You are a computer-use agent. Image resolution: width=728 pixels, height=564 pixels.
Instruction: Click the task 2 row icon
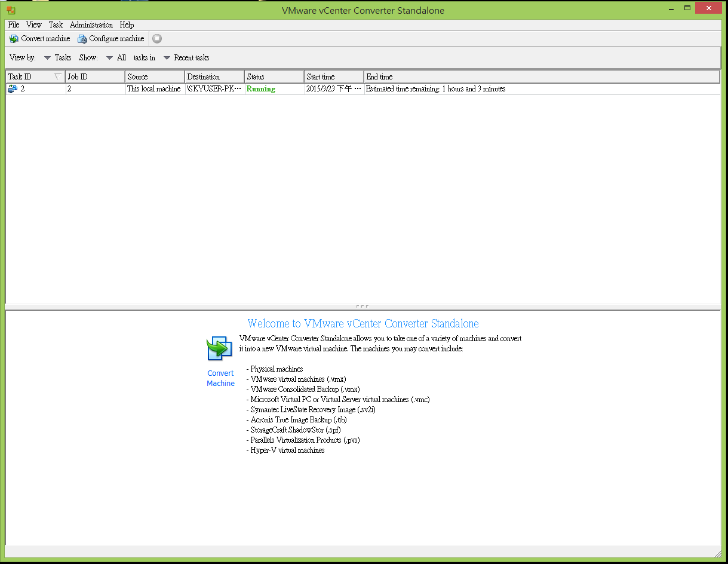coord(13,89)
